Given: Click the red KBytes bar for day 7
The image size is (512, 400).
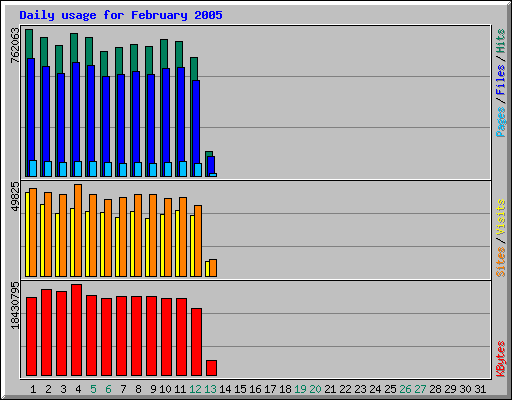Looking at the screenshot, I should coord(121,336).
